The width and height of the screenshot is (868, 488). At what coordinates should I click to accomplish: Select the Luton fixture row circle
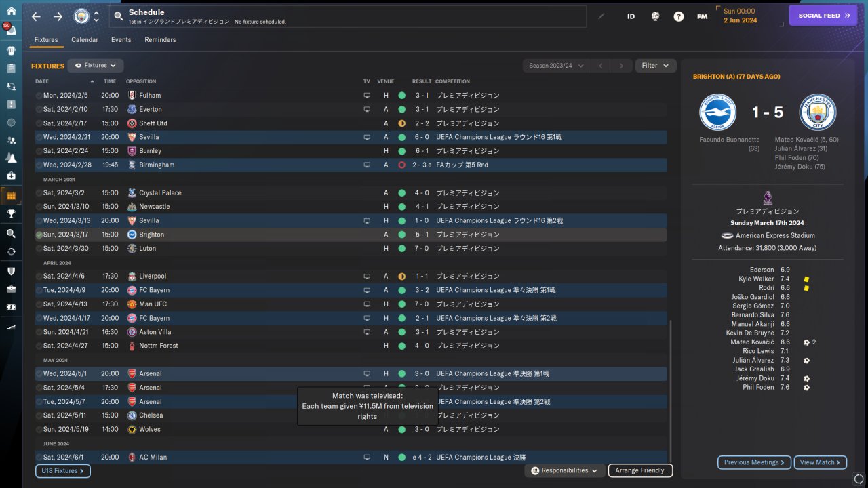coord(39,249)
